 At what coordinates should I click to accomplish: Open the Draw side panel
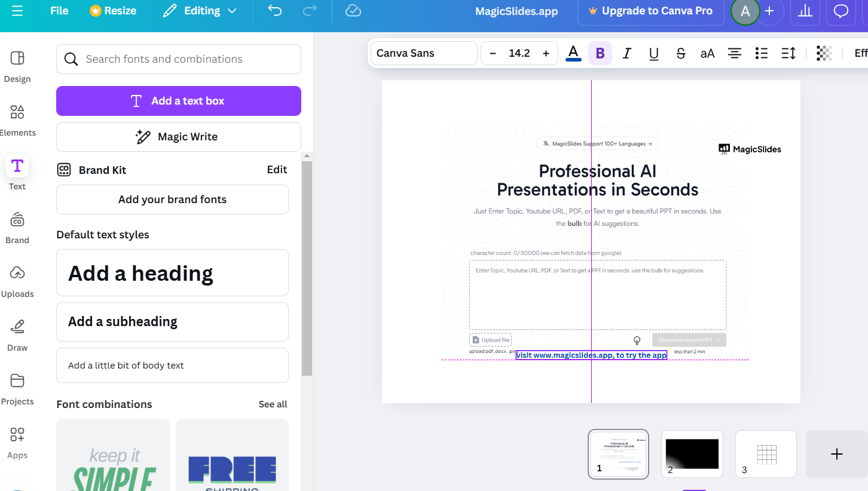pos(17,335)
